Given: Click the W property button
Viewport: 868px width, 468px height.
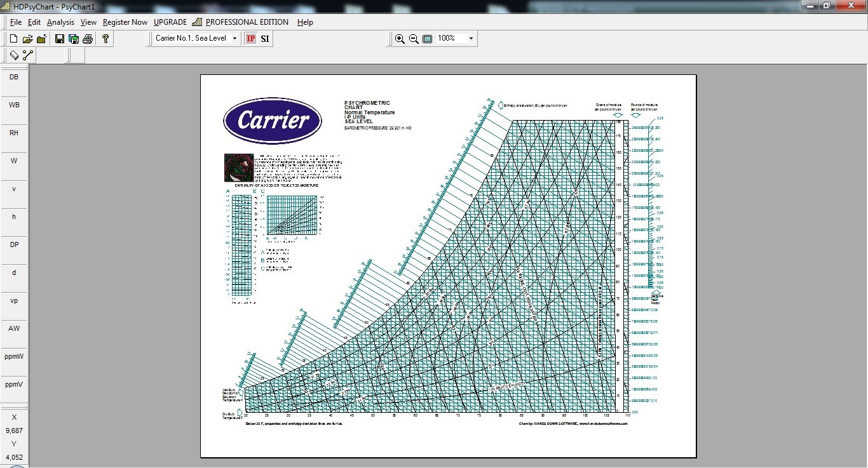Looking at the screenshot, I should point(14,161).
